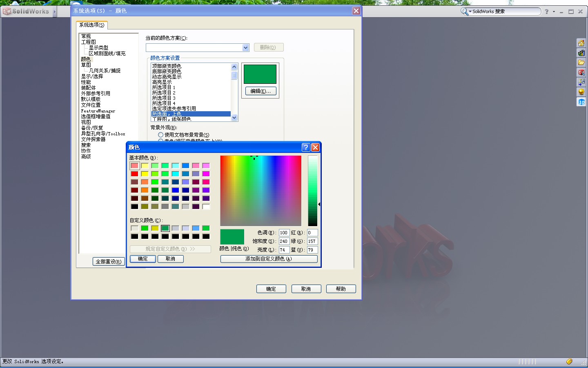Open the View Palette pane icon
Image resolution: width=588 pixels, height=368 pixels.
coord(581,82)
